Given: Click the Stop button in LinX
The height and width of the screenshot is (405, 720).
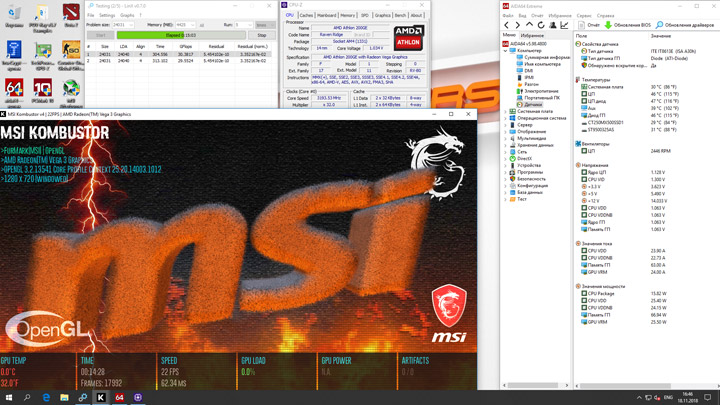Looking at the screenshot, I should 262,35.
